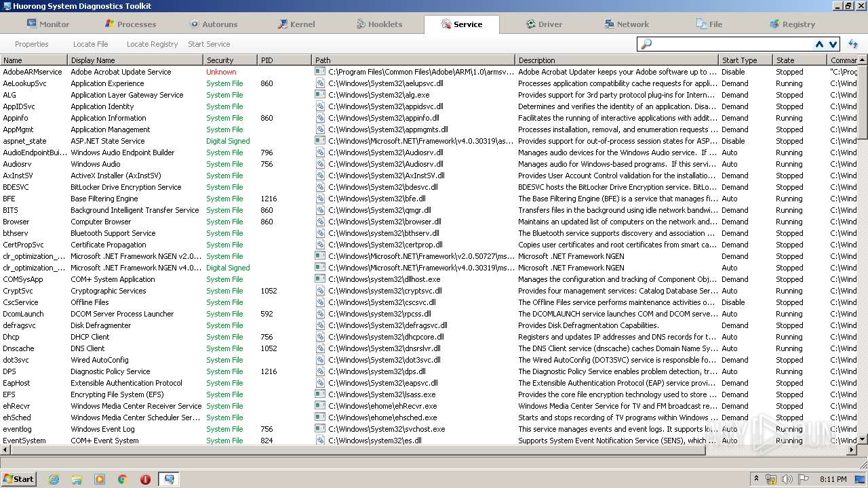Click the refresh list icon

tap(853, 44)
